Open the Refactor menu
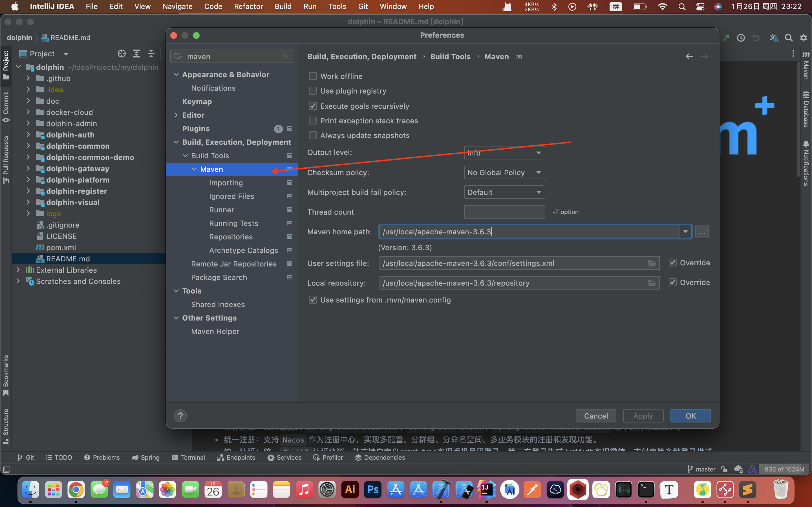 pyautogui.click(x=248, y=6)
